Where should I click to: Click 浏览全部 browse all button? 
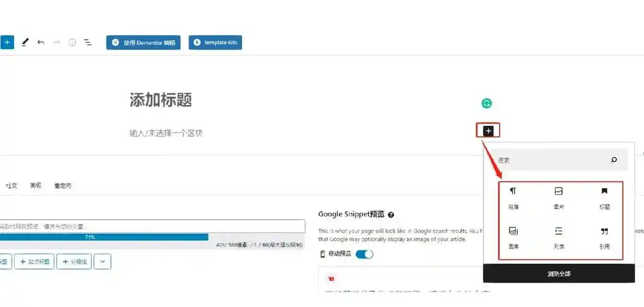[x=559, y=274]
